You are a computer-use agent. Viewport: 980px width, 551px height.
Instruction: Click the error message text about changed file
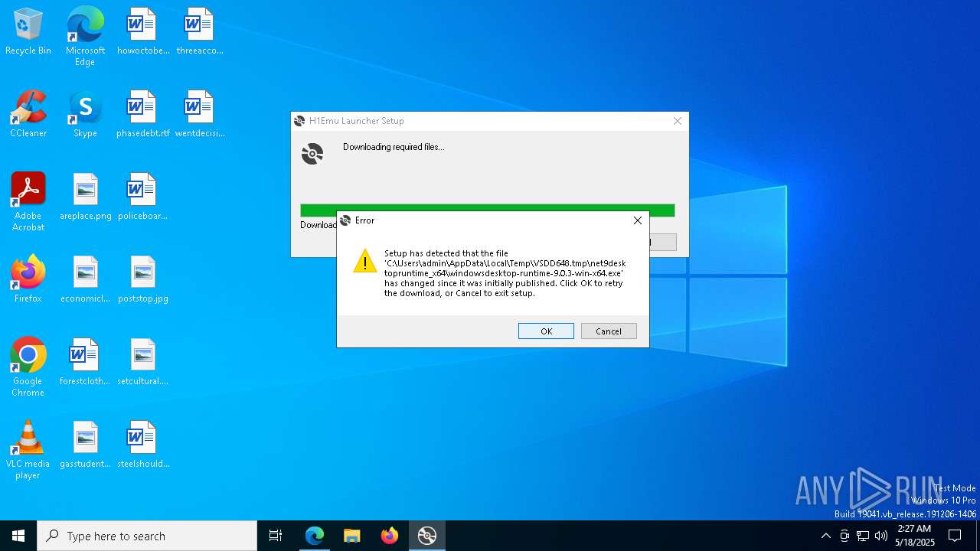[x=505, y=273]
